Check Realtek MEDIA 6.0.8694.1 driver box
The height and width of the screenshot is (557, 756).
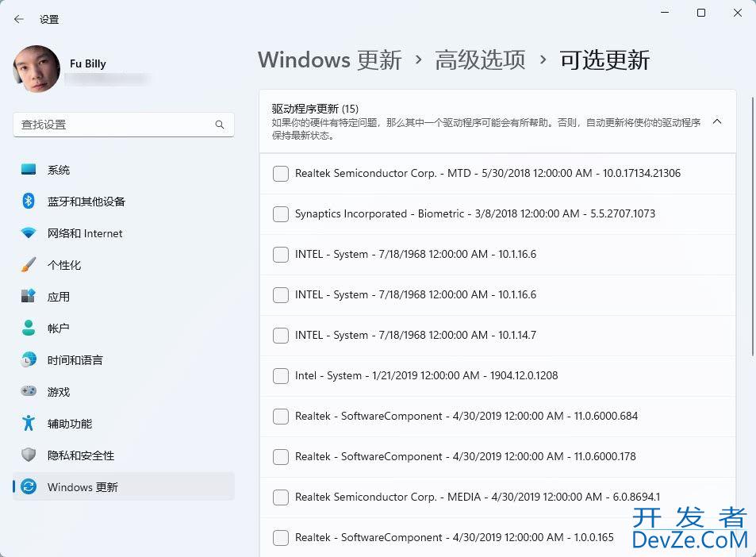(x=281, y=497)
